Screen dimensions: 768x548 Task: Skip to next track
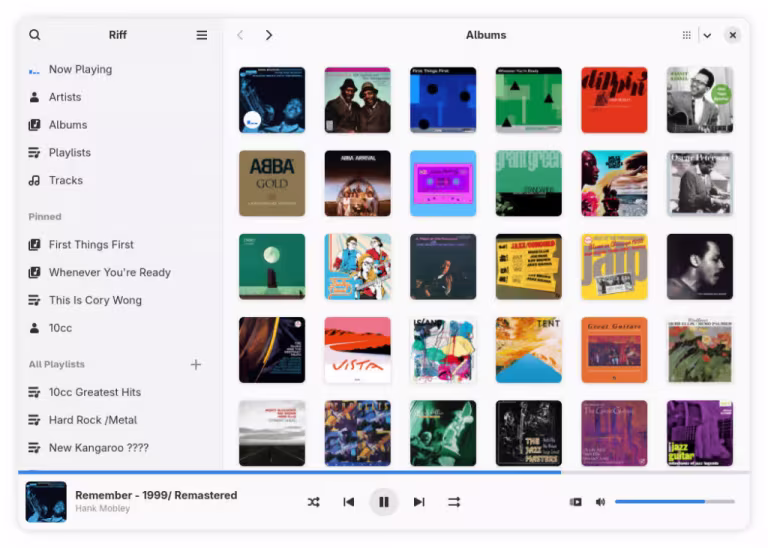(419, 502)
